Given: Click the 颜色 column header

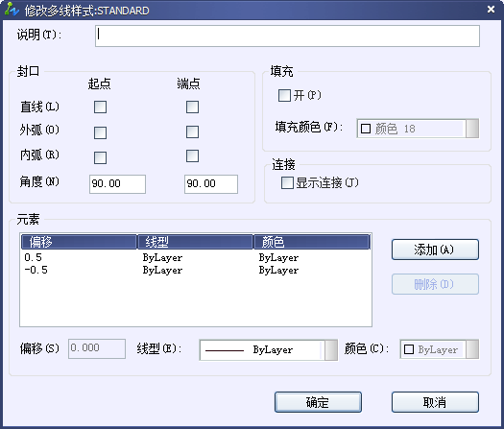Looking at the screenshot, I should [312, 242].
